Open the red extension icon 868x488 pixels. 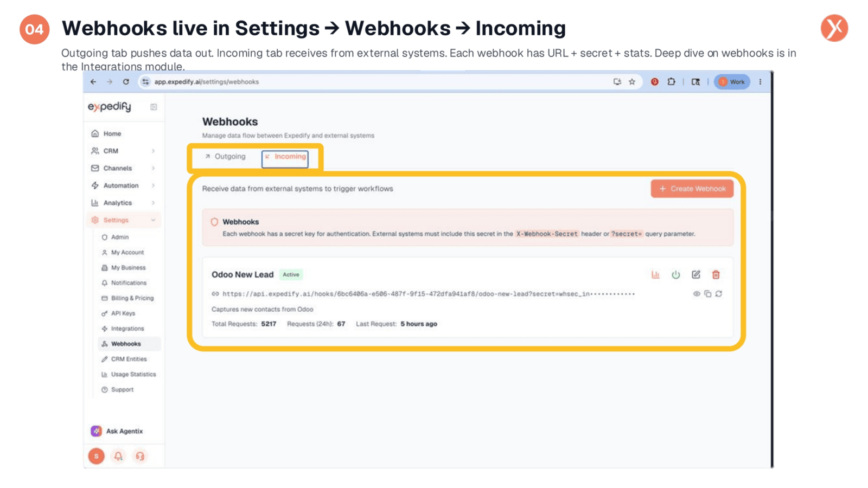655,82
